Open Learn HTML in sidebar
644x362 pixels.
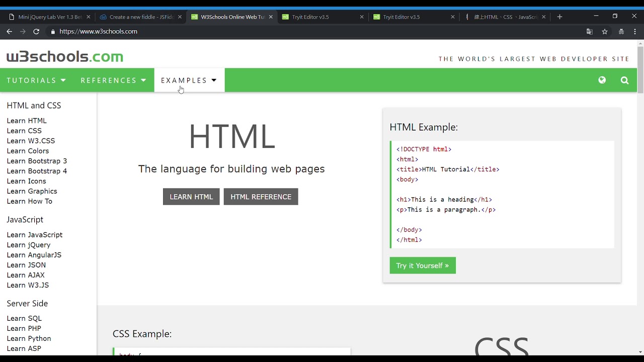(27, 121)
